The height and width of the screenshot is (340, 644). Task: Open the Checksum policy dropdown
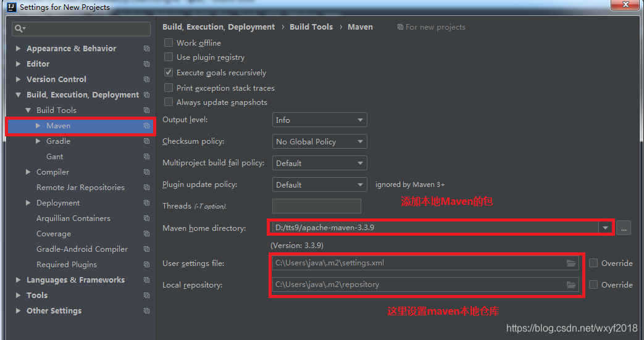[320, 142]
